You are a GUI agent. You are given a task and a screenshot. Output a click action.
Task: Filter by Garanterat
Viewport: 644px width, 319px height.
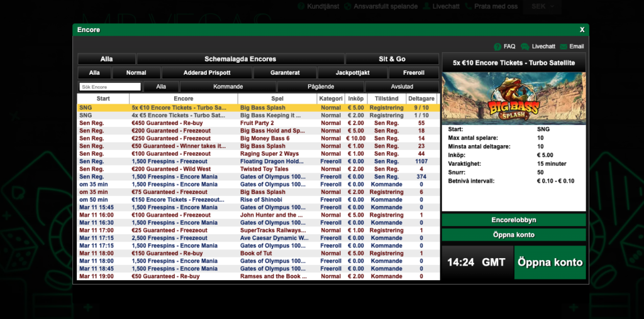[x=285, y=73]
